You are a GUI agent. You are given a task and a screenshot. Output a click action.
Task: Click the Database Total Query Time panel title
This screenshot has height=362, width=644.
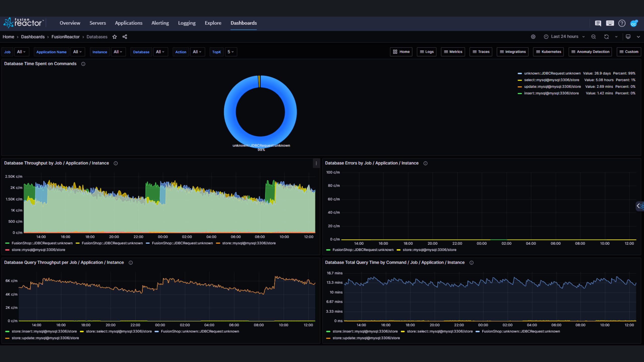point(394,262)
